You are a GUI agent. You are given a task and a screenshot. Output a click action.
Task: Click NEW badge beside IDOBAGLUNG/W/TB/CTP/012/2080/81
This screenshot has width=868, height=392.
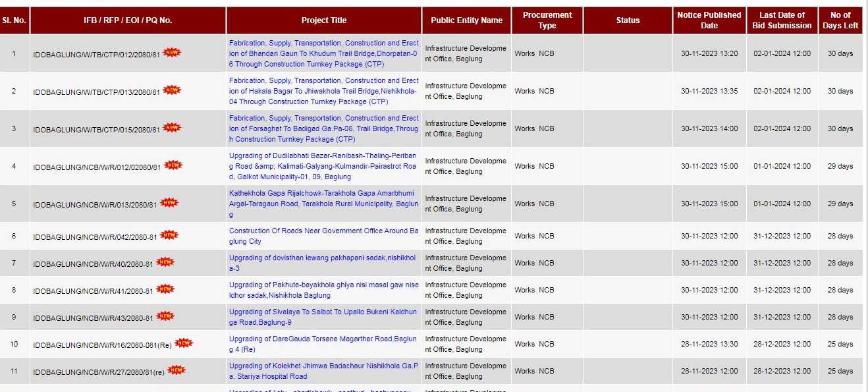(x=172, y=52)
